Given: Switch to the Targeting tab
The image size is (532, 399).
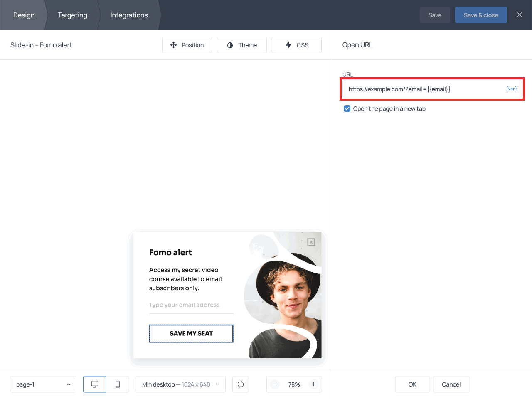Looking at the screenshot, I should [72, 15].
